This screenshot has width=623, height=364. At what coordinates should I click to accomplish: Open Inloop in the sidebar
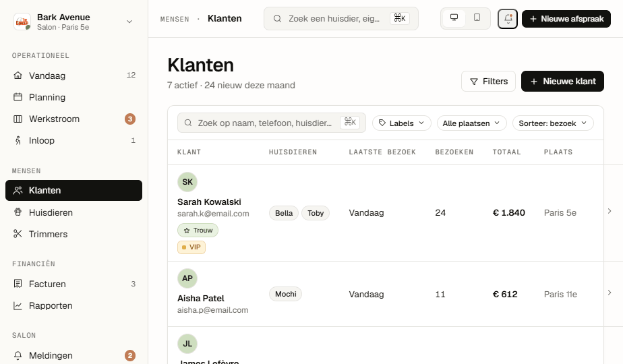[74, 140]
